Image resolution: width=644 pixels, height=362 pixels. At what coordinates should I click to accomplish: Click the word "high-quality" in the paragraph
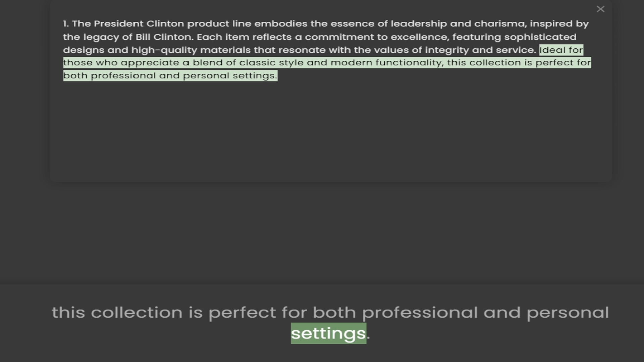164,50
